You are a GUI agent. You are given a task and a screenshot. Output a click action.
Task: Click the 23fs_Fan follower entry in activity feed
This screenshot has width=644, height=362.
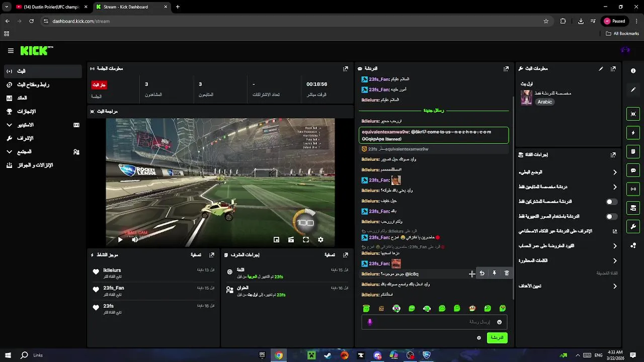pos(153,291)
